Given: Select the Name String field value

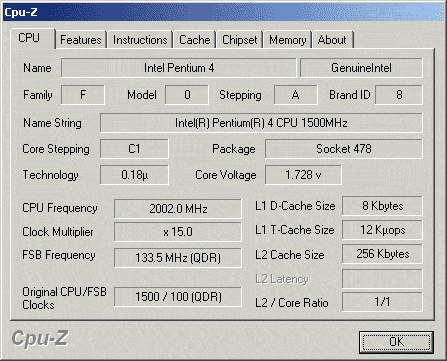Looking at the screenshot, I should (x=261, y=123).
